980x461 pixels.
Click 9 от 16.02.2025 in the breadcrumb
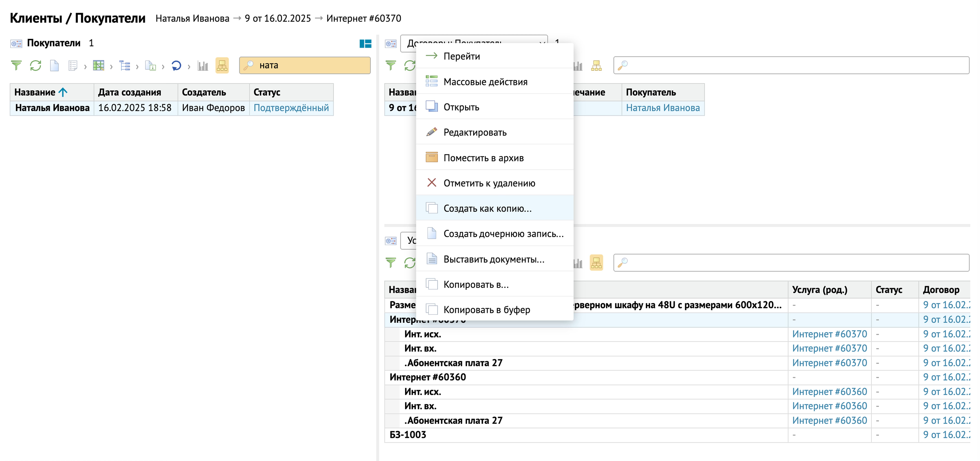(278, 18)
